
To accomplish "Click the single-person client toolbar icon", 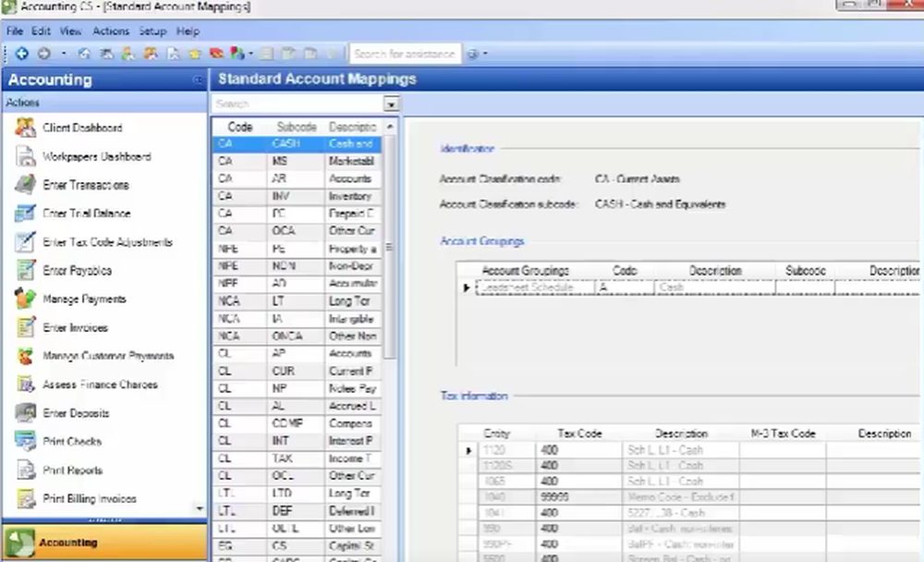I will (128, 54).
